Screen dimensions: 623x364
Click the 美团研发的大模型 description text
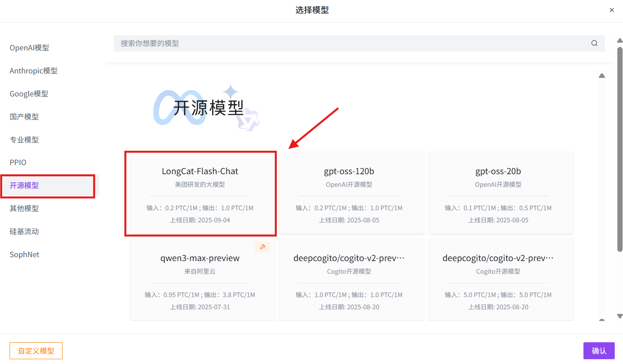(x=200, y=185)
